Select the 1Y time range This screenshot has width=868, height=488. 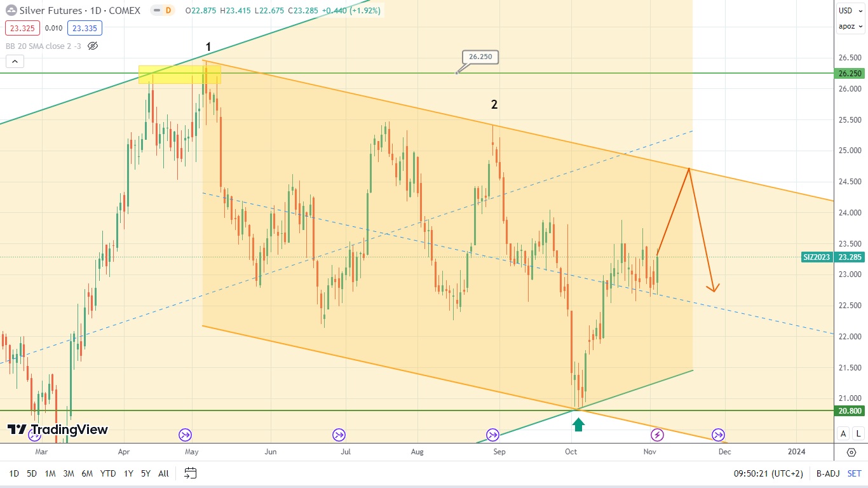point(128,473)
